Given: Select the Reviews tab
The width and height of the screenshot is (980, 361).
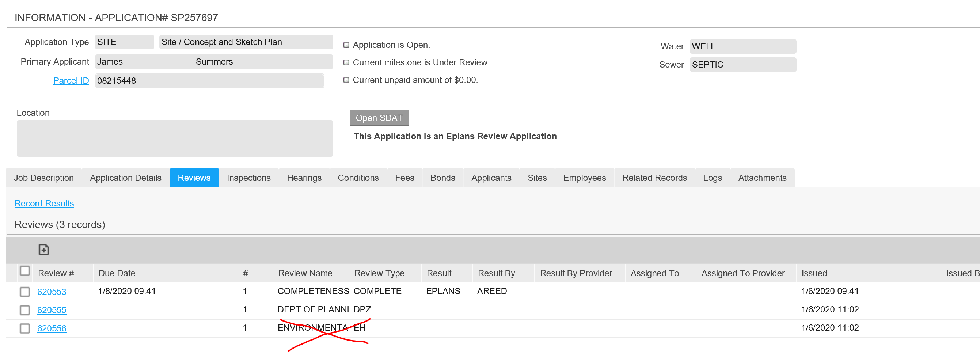Looking at the screenshot, I should pyautogui.click(x=194, y=178).
